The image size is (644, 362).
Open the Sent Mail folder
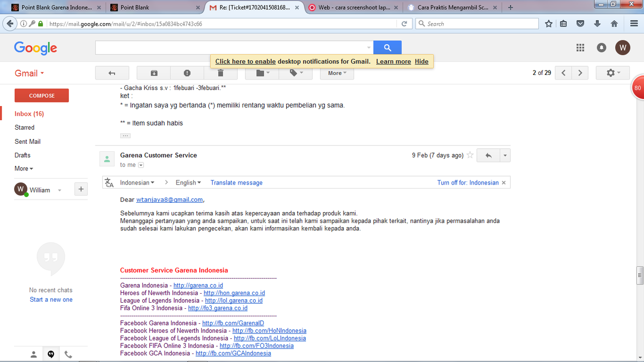(28, 142)
